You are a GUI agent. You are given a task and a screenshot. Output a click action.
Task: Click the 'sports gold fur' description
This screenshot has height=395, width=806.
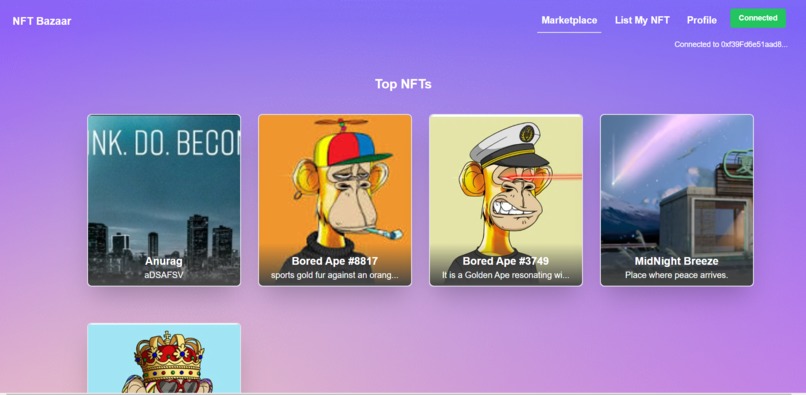click(x=335, y=275)
